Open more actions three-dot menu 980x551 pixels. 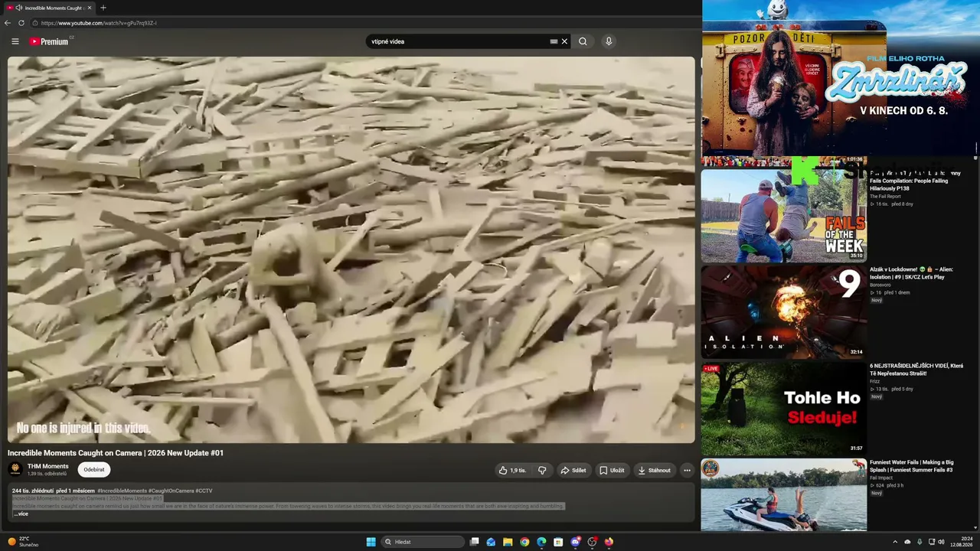pos(687,471)
